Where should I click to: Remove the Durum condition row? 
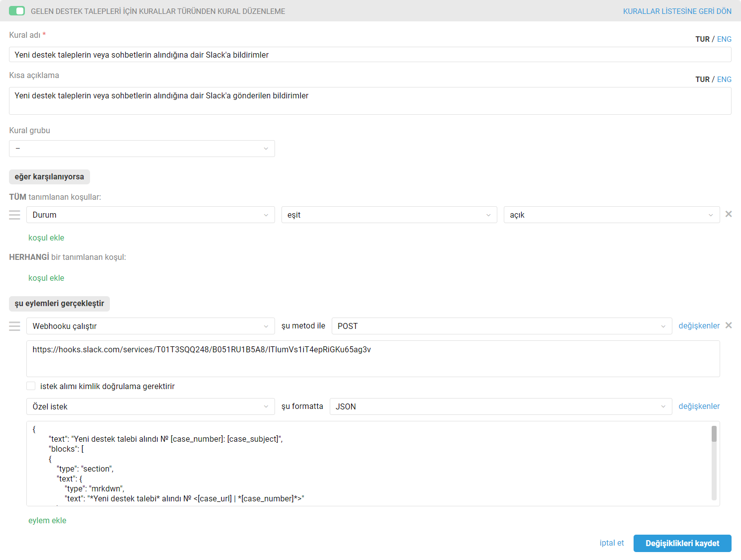point(729,214)
